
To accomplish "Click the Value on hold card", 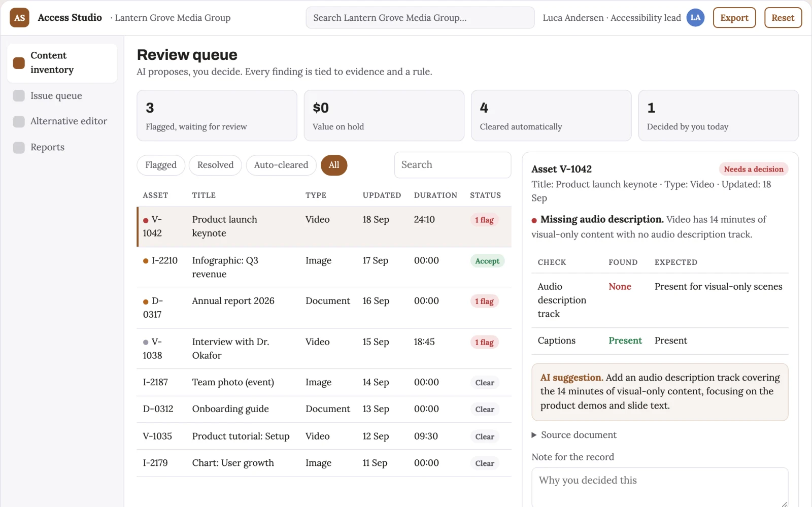I will tap(384, 116).
